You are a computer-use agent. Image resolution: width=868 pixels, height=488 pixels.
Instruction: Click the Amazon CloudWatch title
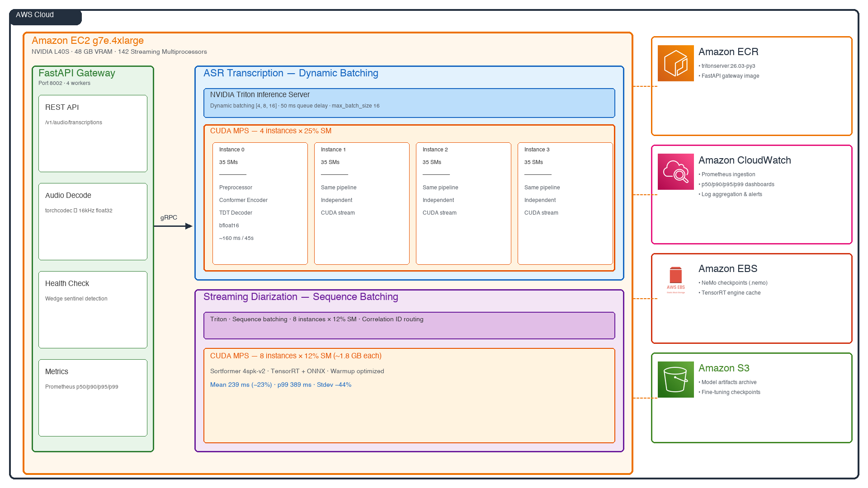point(745,160)
